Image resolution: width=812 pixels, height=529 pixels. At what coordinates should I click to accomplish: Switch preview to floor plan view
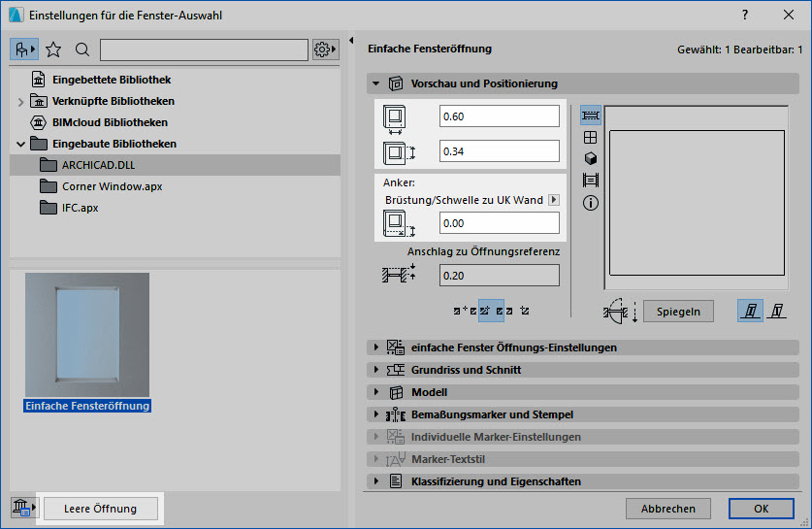(591, 116)
